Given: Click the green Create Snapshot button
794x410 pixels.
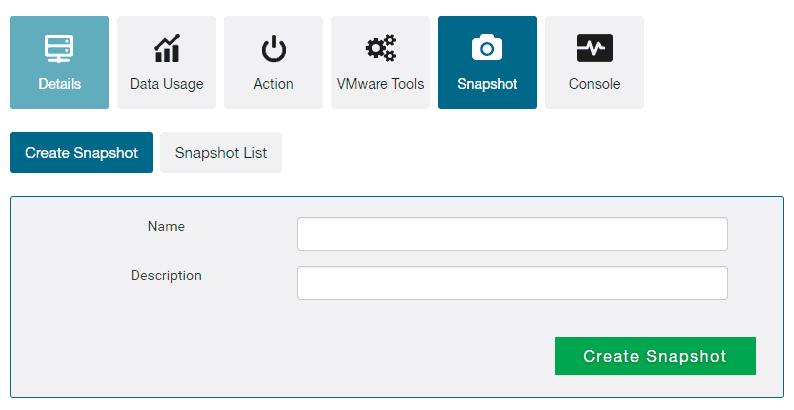Looking at the screenshot, I should click(655, 356).
